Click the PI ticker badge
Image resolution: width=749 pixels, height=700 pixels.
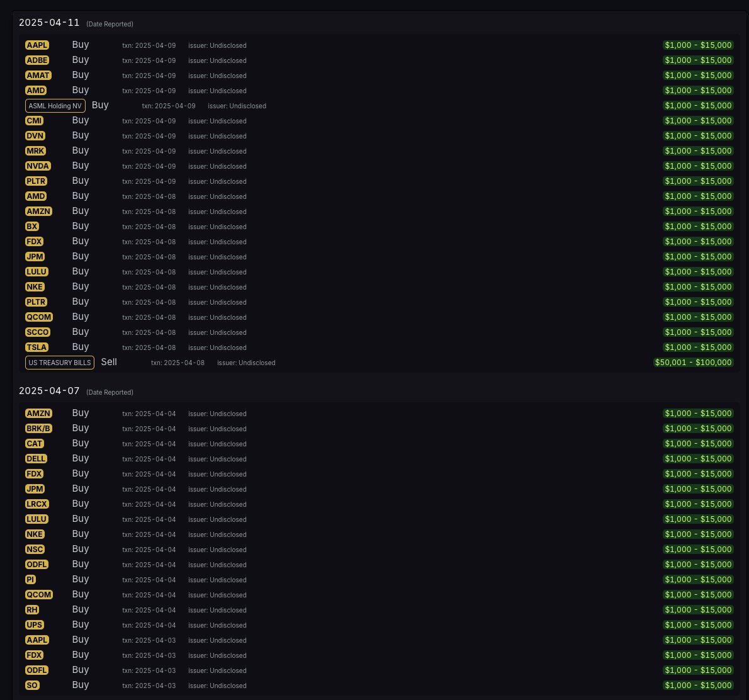point(31,580)
